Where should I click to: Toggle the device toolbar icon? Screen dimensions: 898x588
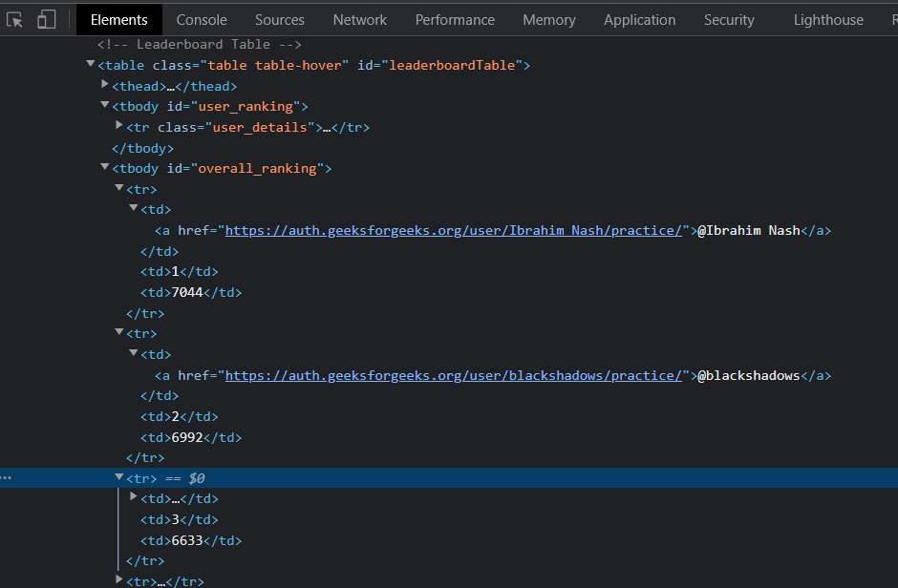47,20
